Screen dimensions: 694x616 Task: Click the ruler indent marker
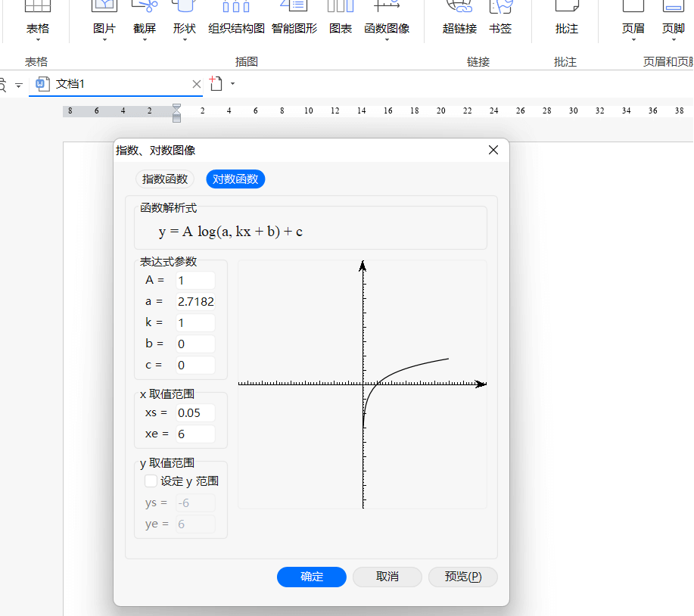tap(176, 113)
